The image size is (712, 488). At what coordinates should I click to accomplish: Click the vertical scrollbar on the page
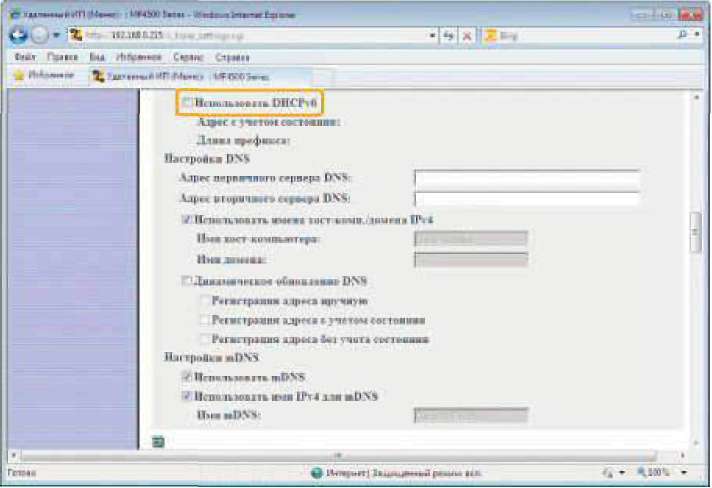[694, 232]
